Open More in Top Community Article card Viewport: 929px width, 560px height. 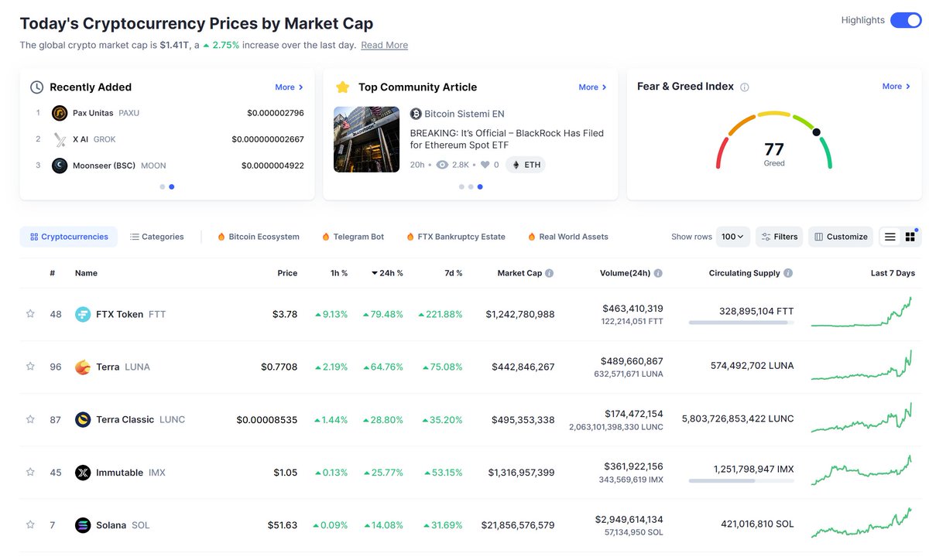point(592,87)
